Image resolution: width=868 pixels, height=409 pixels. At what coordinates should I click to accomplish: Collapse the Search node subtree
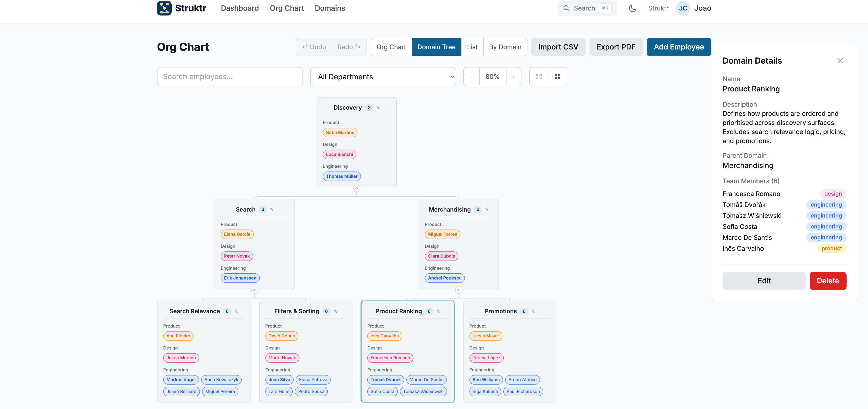pos(255,290)
